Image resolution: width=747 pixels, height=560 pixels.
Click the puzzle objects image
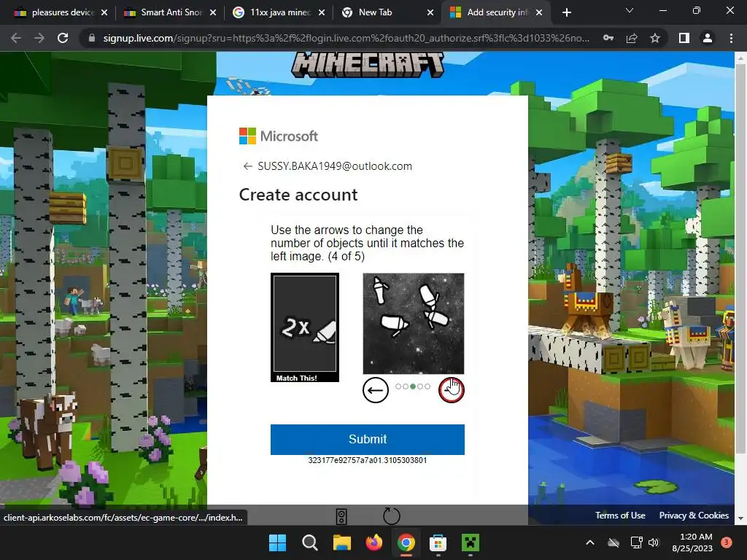pos(414,324)
